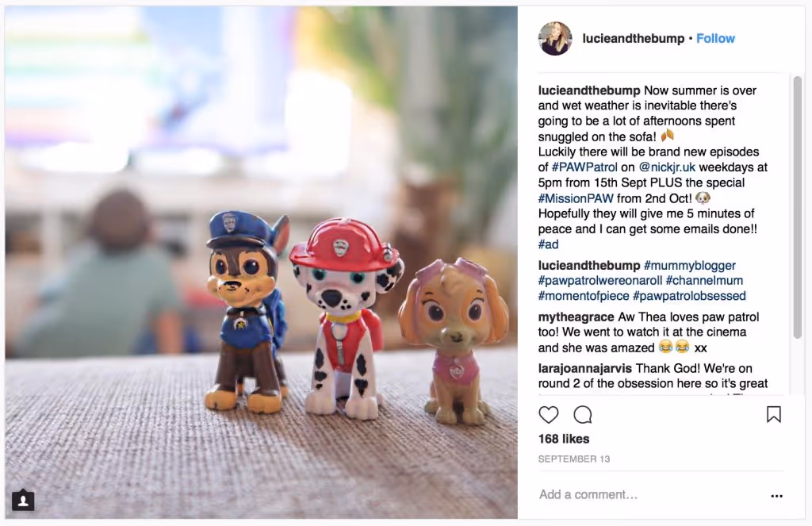This screenshot has height=526, width=812.
Task: Follow the lucieandthebump account
Action: 715,38
